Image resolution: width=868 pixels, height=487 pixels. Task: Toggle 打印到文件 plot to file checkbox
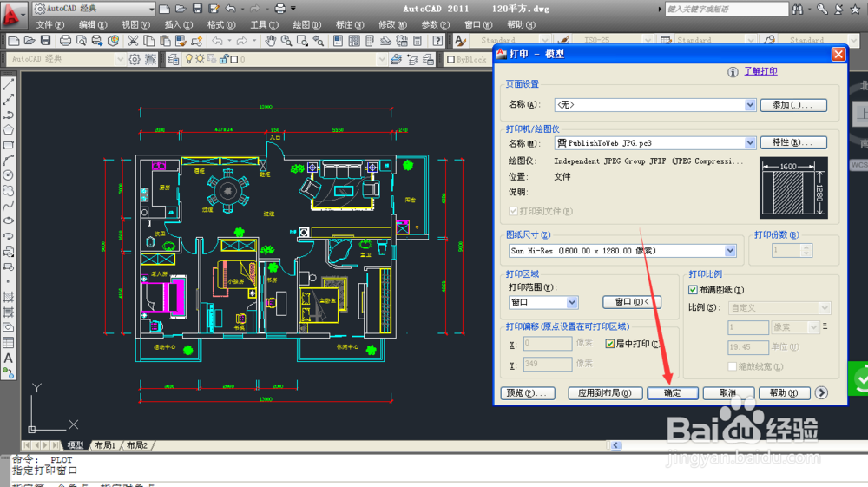pos(513,211)
